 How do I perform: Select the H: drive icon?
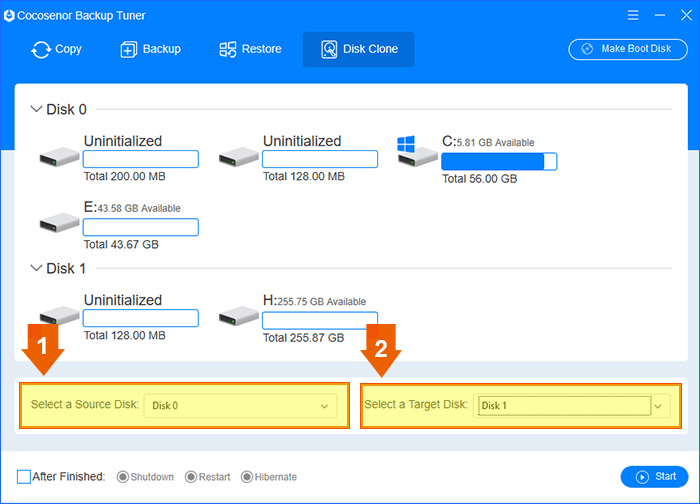tap(238, 316)
